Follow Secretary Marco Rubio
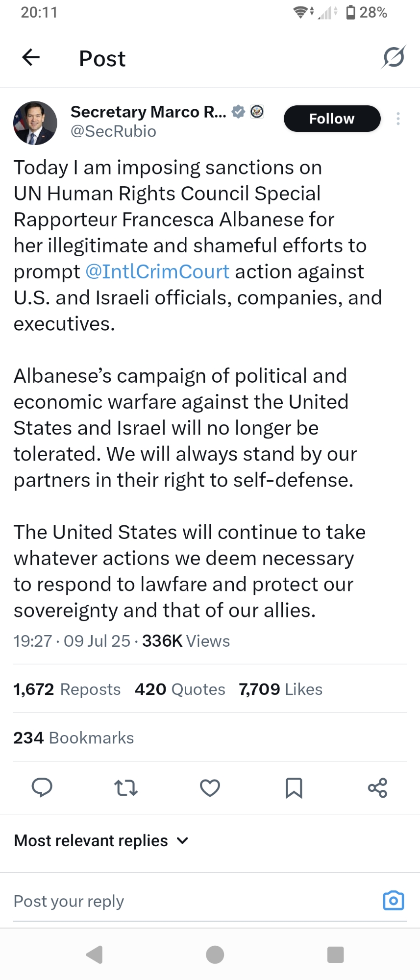420x980 pixels. [x=332, y=119]
